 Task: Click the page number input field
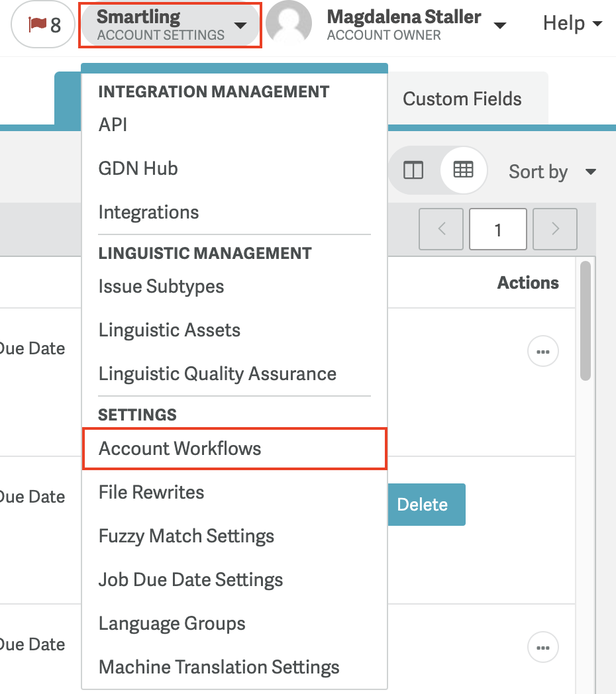coord(497,229)
